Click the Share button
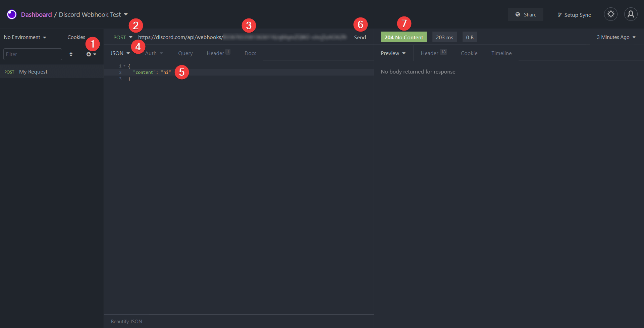 tap(525, 14)
